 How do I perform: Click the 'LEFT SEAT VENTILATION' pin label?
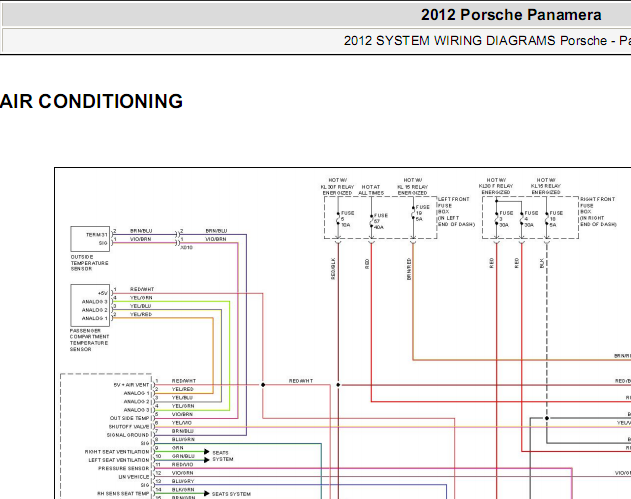(x=119, y=460)
